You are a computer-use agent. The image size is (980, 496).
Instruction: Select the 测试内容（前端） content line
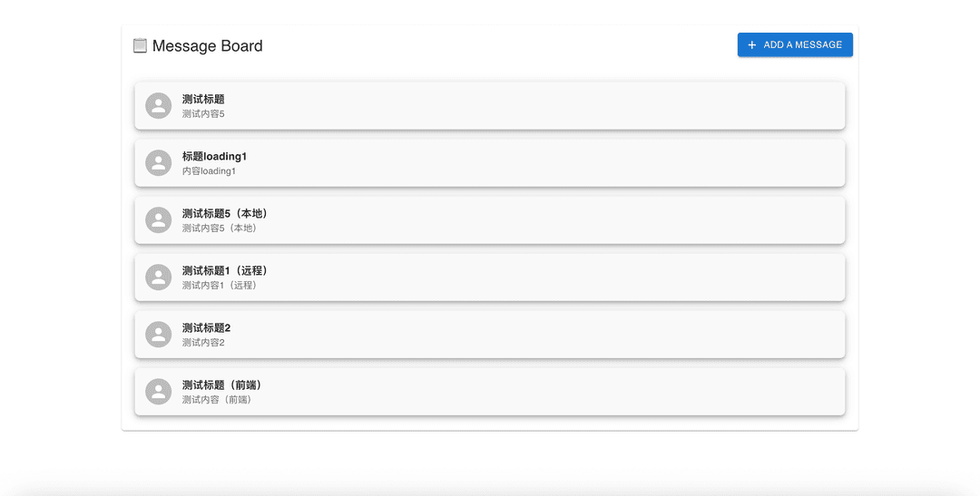coord(217,400)
